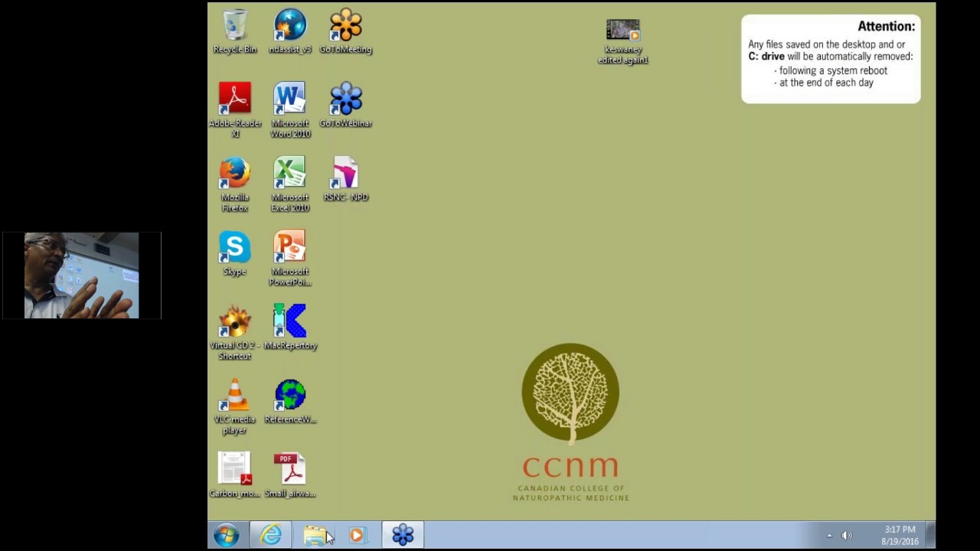Open the taskbar clock showing 3:17 PM
This screenshot has width=980, height=551.
tap(900, 536)
